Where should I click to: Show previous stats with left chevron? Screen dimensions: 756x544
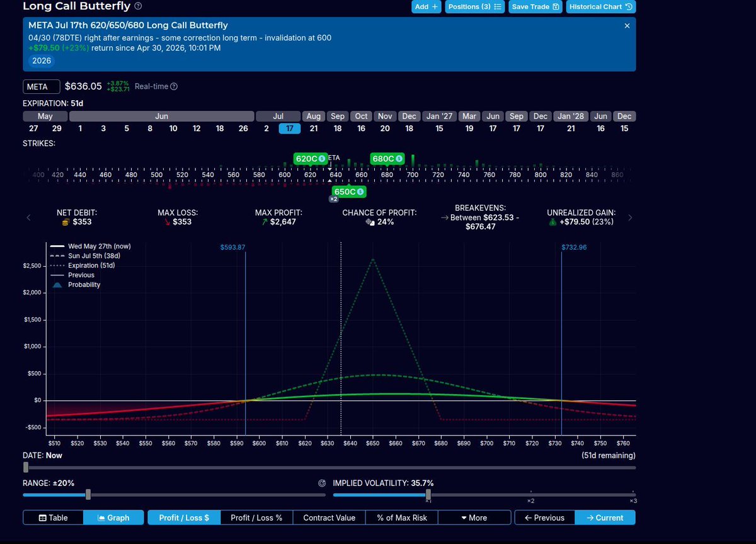coord(28,217)
